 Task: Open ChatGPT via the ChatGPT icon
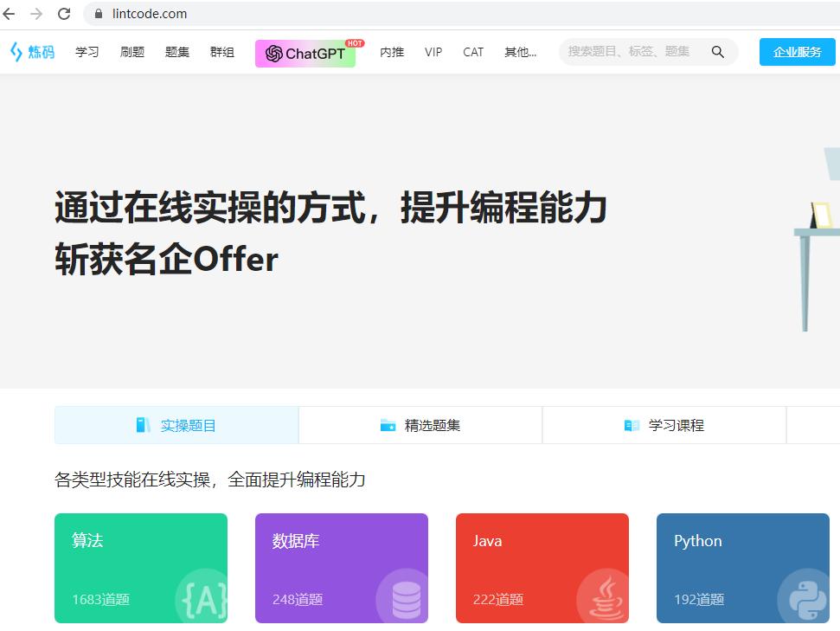(274, 52)
